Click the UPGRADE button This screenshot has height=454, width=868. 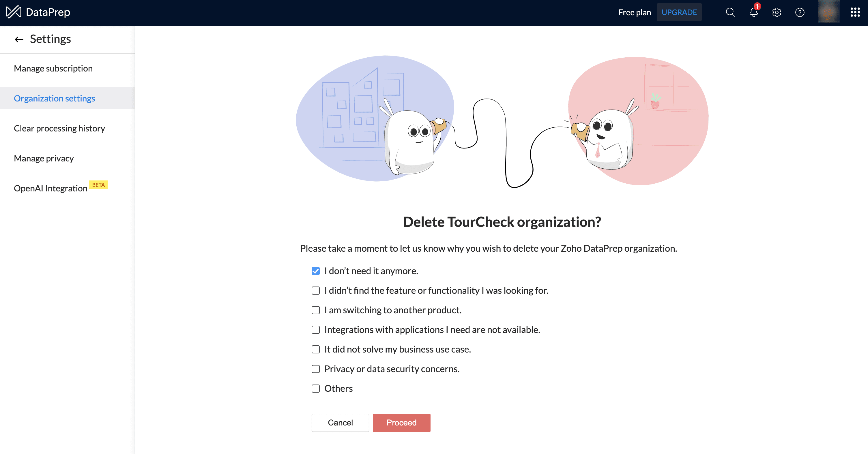click(679, 12)
